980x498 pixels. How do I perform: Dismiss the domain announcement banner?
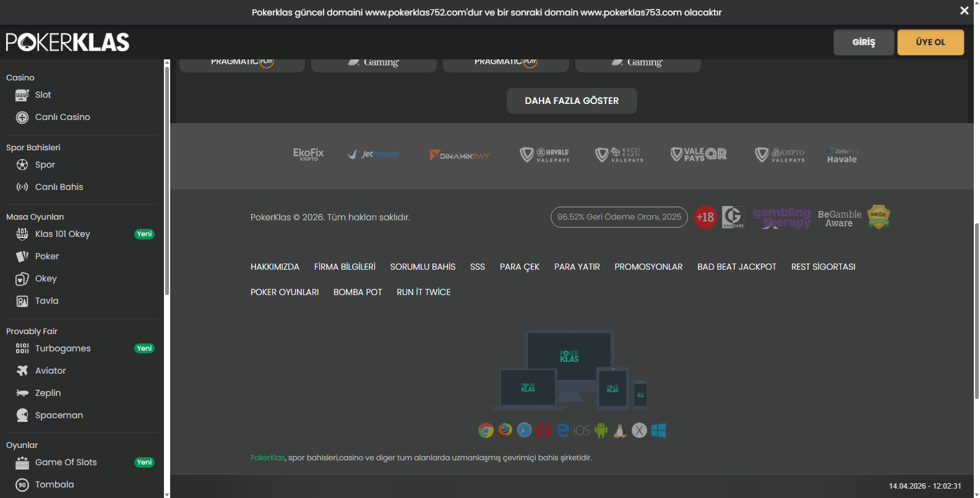pyautogui.click(x=965, y=11)
